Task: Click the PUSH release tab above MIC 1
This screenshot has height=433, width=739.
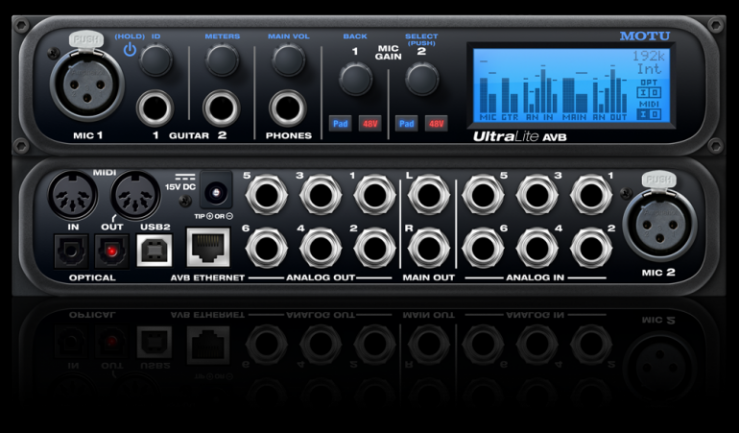Action: coord(86,39)
